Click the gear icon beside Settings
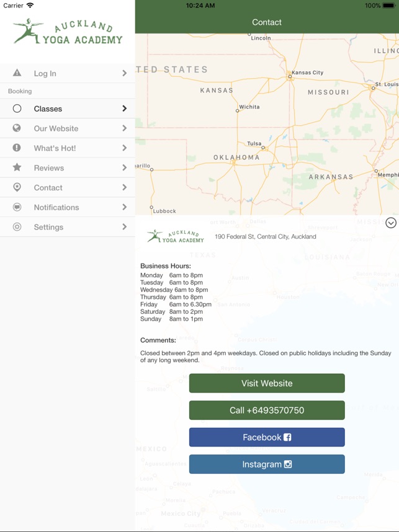 pos(17,227)
